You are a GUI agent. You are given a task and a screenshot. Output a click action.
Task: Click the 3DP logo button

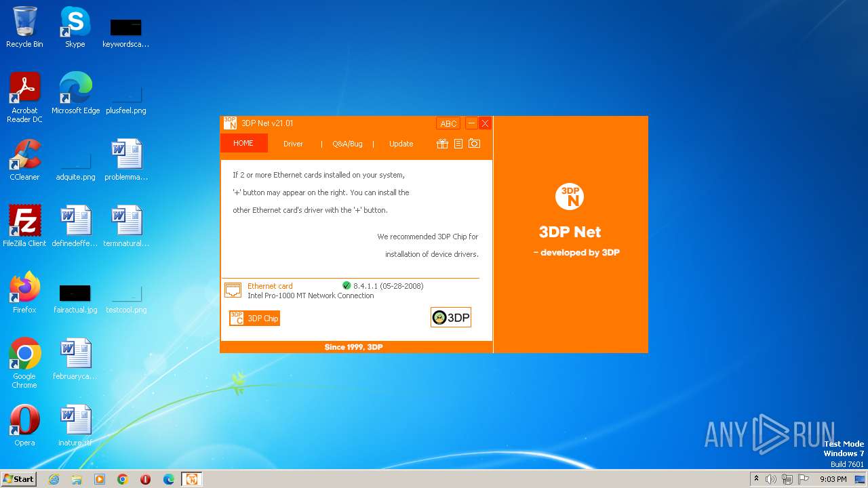click(451, 317)
